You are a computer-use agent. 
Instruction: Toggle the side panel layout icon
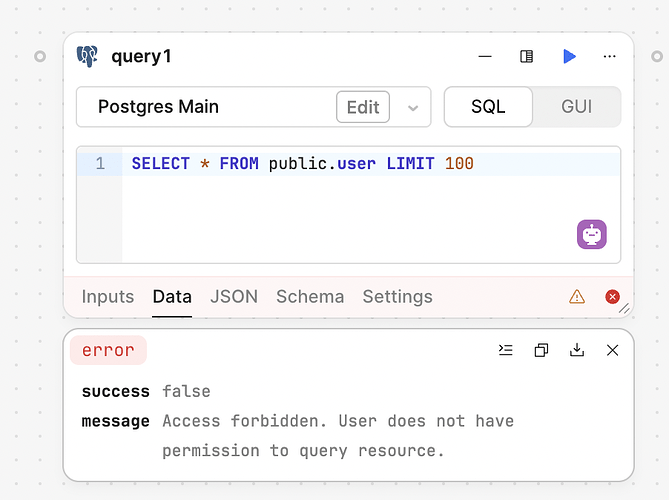(527, 57)
